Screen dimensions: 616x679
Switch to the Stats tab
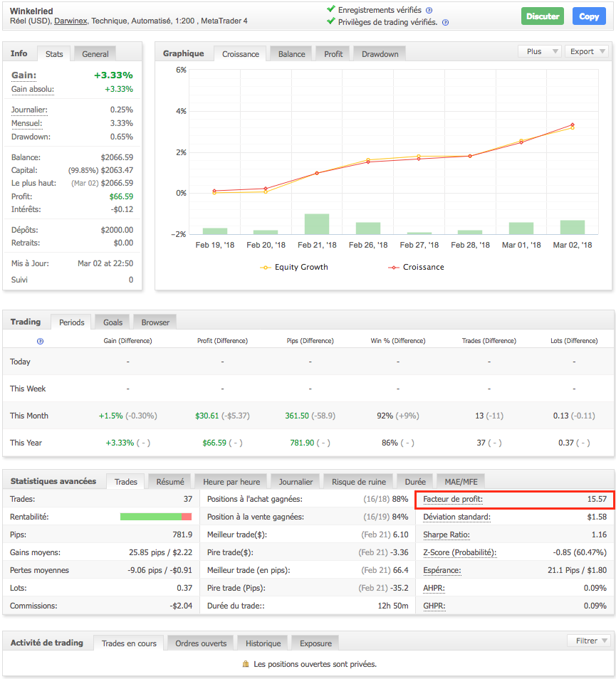coord(54,53)
